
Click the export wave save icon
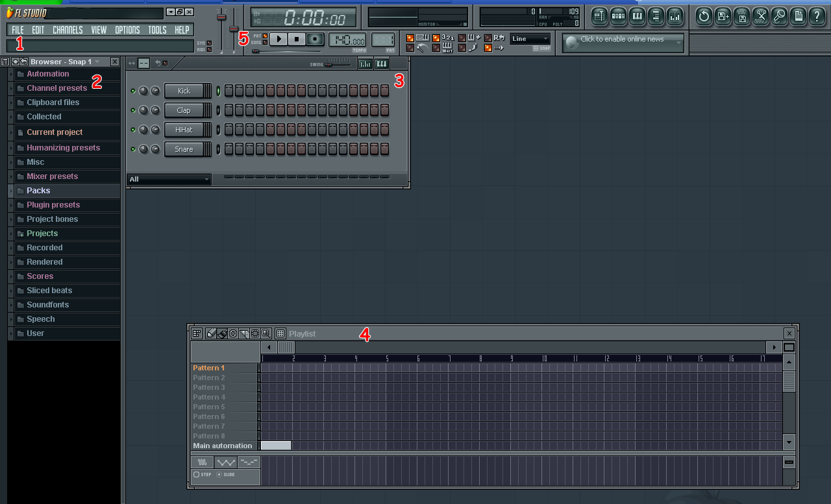(741, 16)
